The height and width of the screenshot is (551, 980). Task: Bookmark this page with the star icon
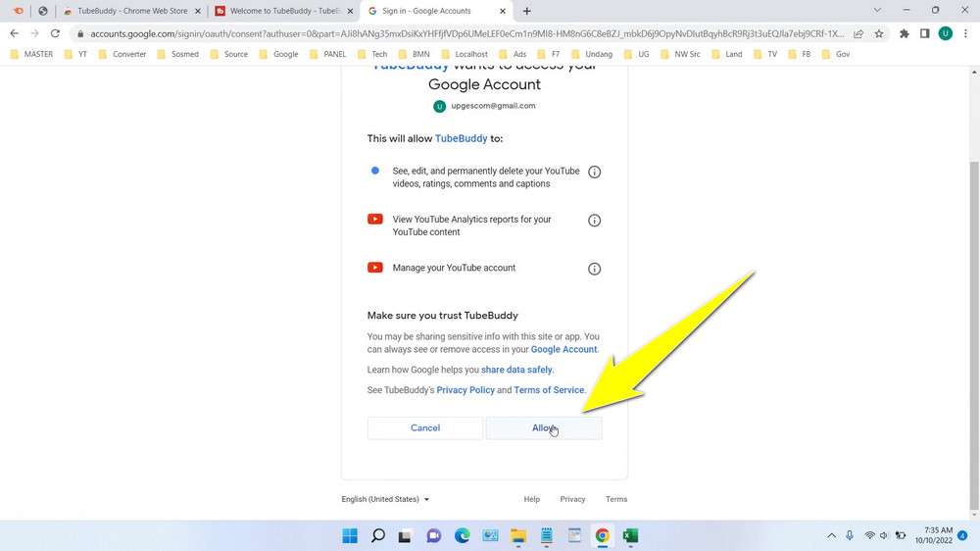pos(879,33)
